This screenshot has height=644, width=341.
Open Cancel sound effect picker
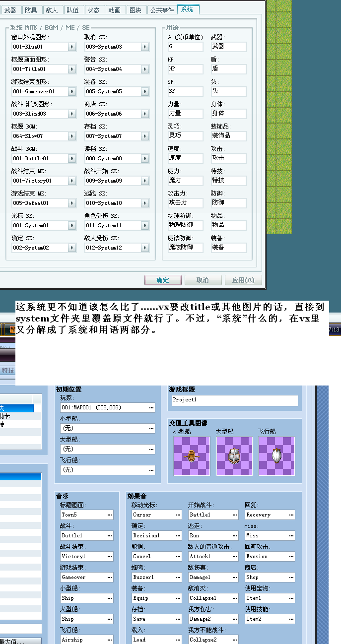click(x=178, y=557)
